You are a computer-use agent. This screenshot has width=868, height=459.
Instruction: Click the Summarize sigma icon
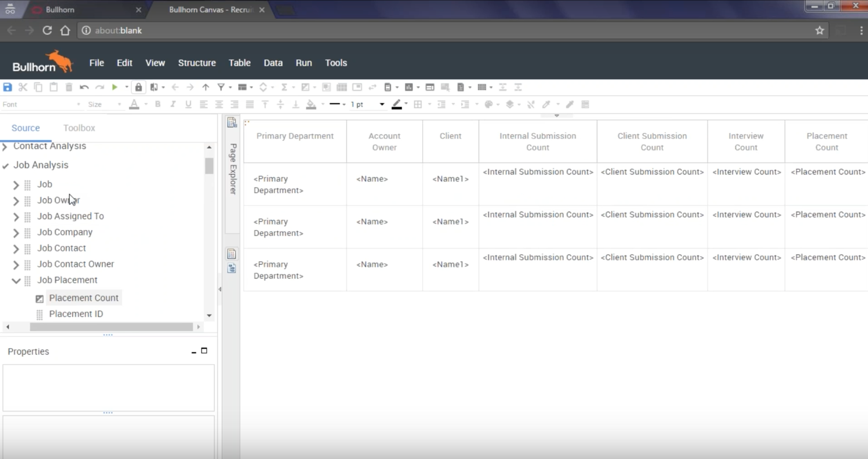pos(284,87)
